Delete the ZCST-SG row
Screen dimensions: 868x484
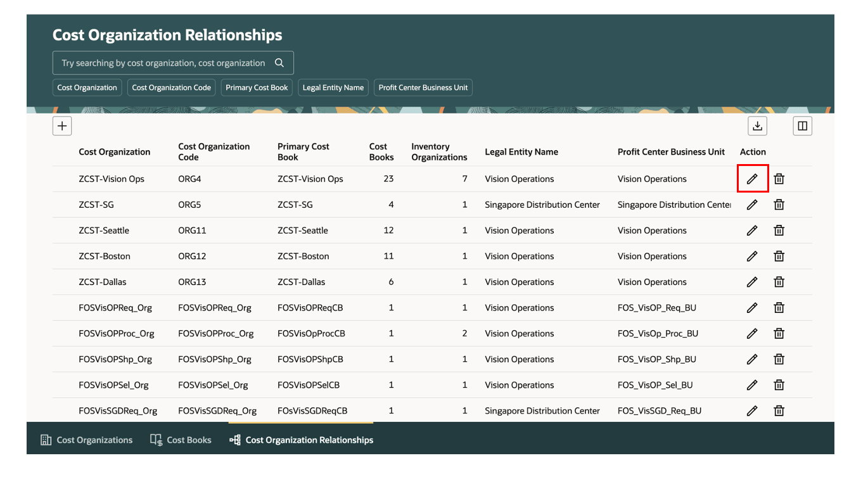(x=779, y=205)
